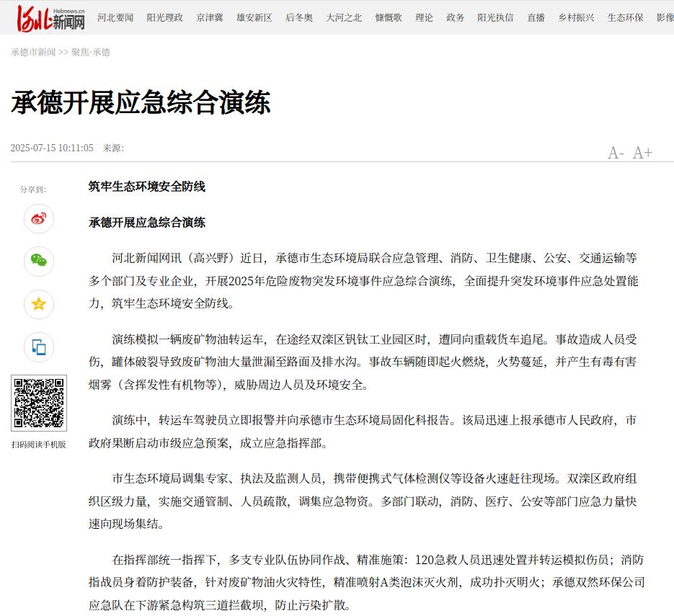
Task: Open the 河北要闻 navigation tab
Action: [115, 18]
